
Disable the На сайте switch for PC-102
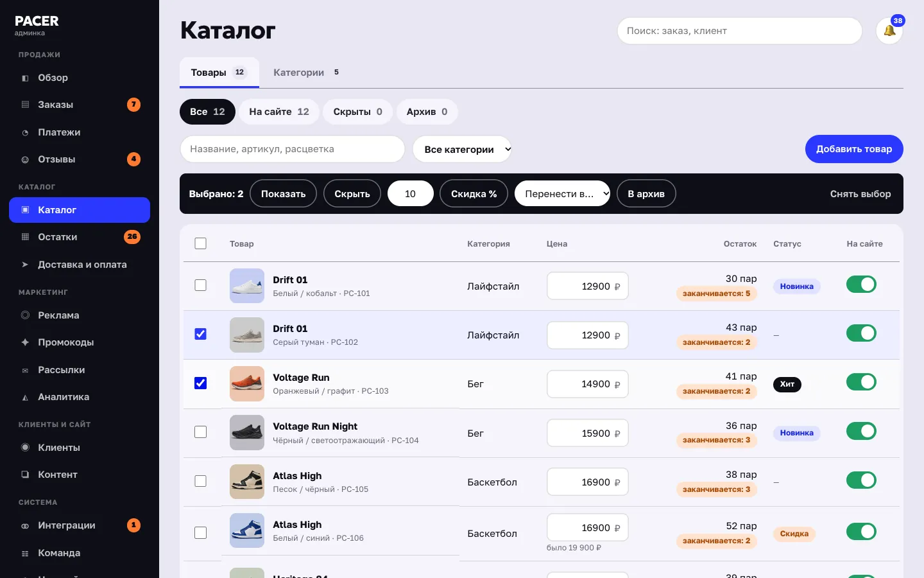pyautogui.click(x=861, y=333)
